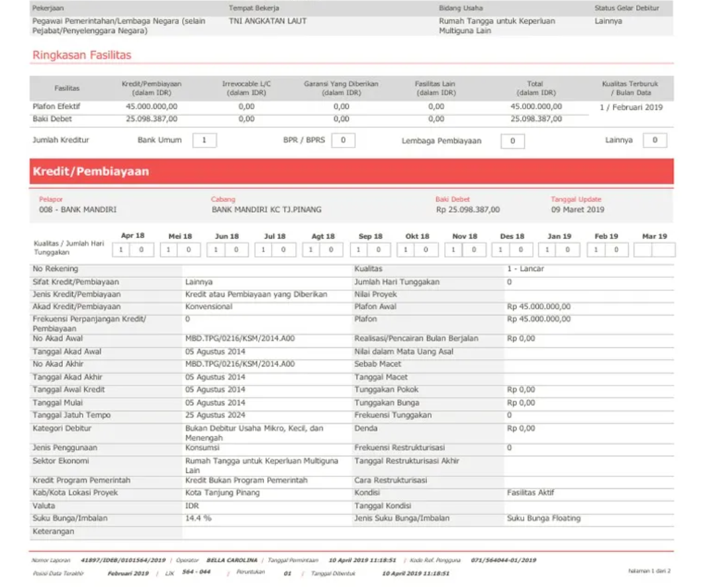Click the reporter 008 - BANK MANDIRI
The height and width of the screenshot is (588, 701).
(x=77, y=210)
